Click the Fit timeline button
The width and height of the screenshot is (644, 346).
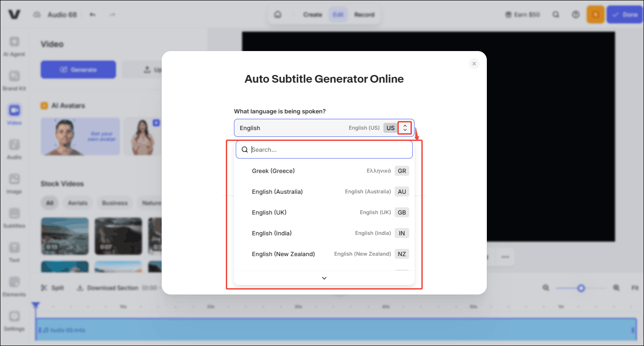(x=635, y=288)
